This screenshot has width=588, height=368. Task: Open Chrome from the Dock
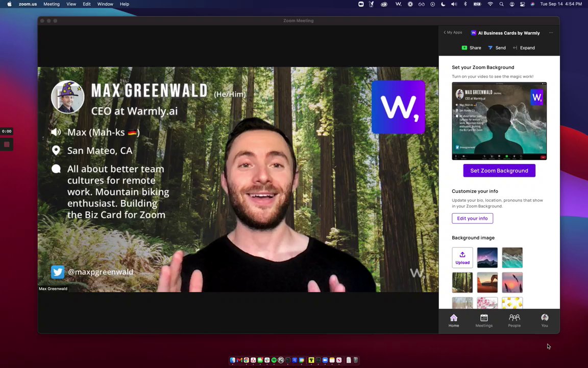pos(247,360)
